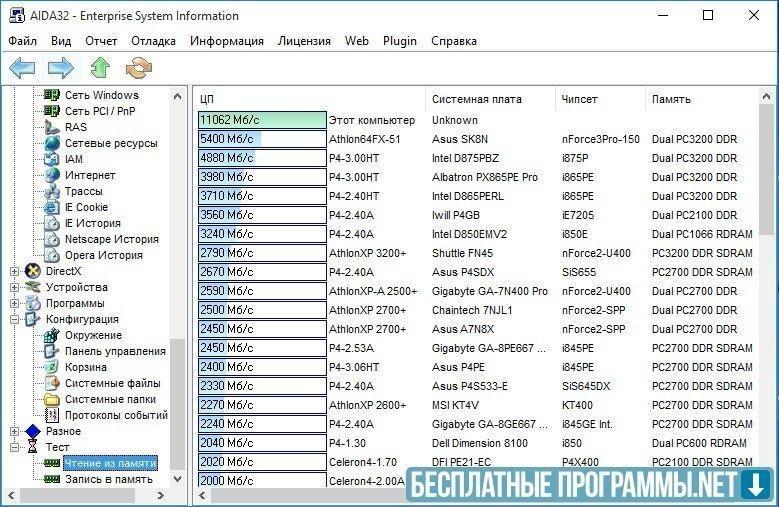Click the Устройства tree icon

click(x=33, y=287)
